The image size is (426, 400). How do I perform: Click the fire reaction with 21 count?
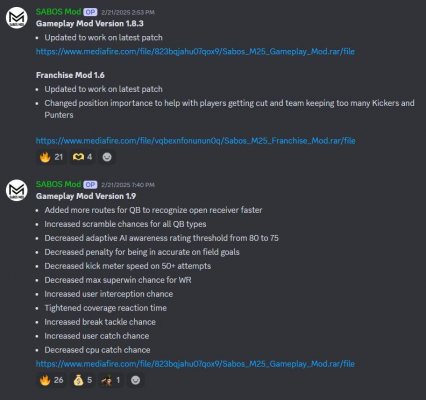[51, 157]
